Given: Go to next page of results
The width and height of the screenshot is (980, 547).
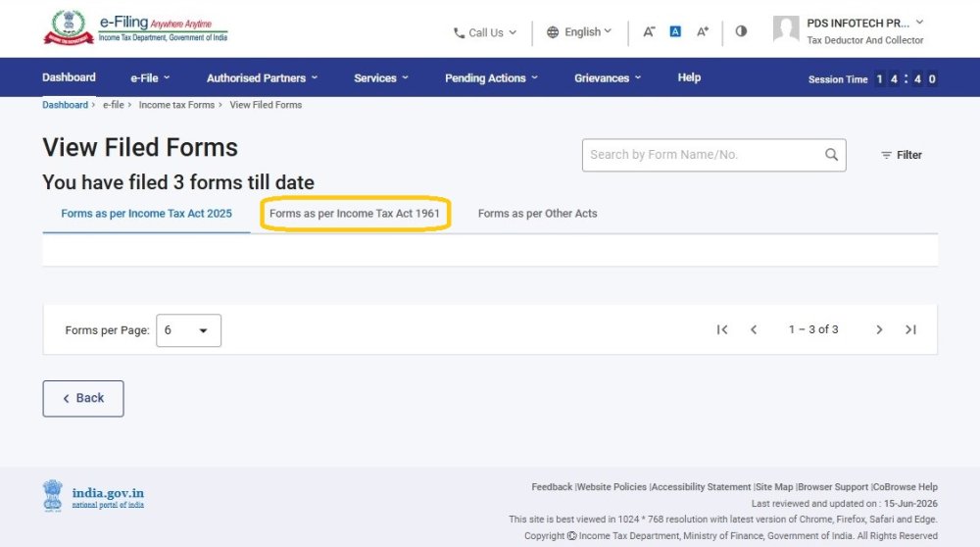Looking at the screenshot, I should [x=879, y=329].
